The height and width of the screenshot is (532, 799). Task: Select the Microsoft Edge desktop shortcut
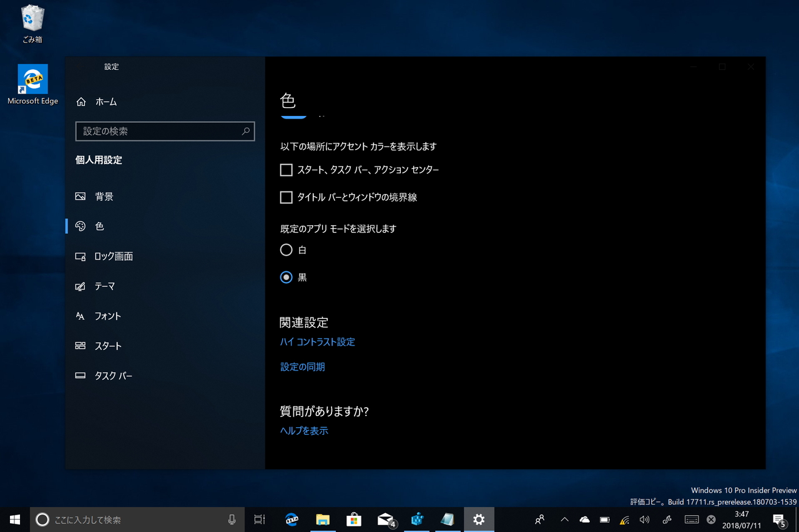coord(32,85)
